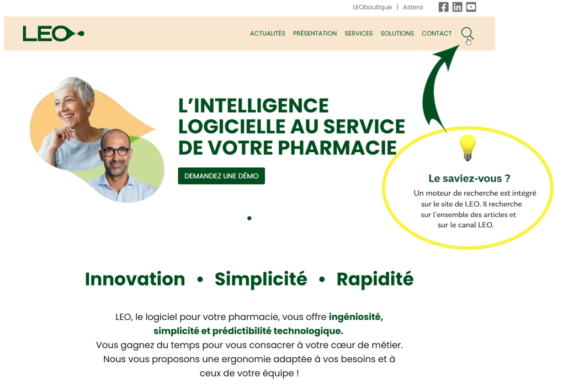The image size is (563, 392).
Task: Go to the CONTACT page
Action: 437,33
